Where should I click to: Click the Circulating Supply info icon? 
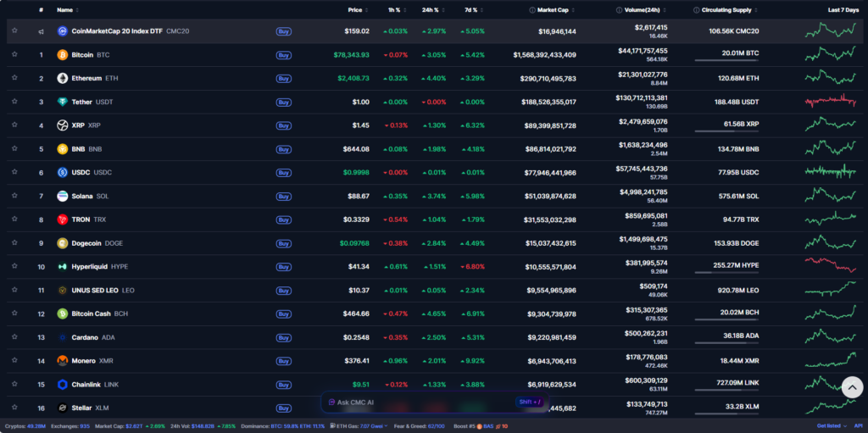[696, 10]
